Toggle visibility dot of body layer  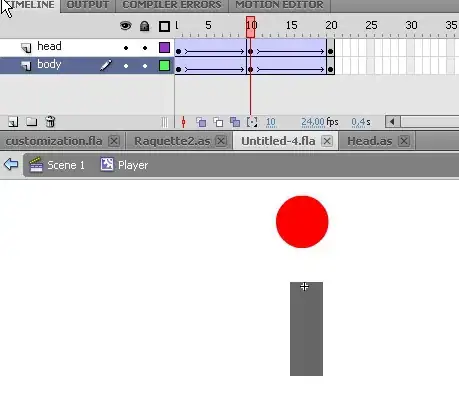tap(126, 66)
